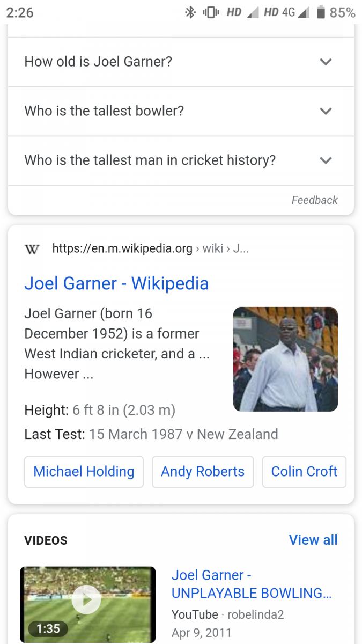The width and height of the screenshot is (362, 644).
Task: Tap the Wikipedia favicon icon
Action: coord(32,250)
